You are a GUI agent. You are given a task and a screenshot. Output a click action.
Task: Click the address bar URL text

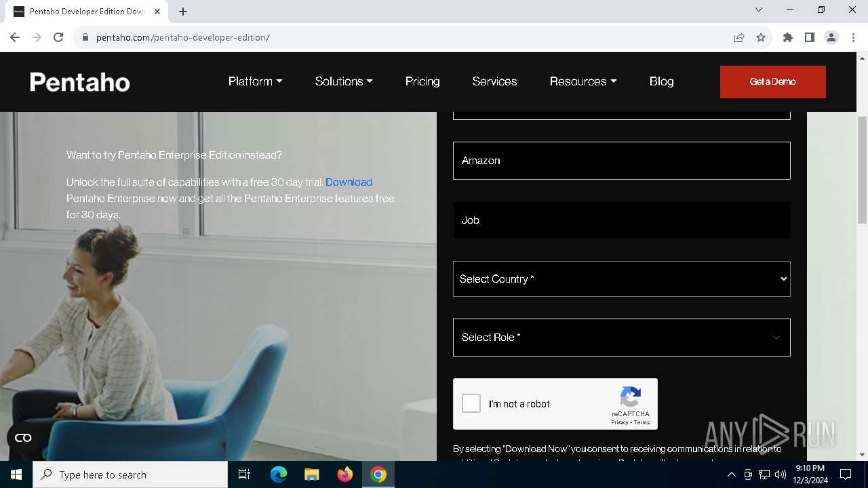pyautogui.click(x=183, y=37)
